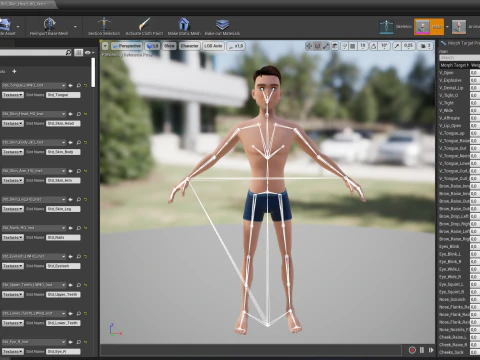Toggle rotation snapping triangle icon

point(373,46)
